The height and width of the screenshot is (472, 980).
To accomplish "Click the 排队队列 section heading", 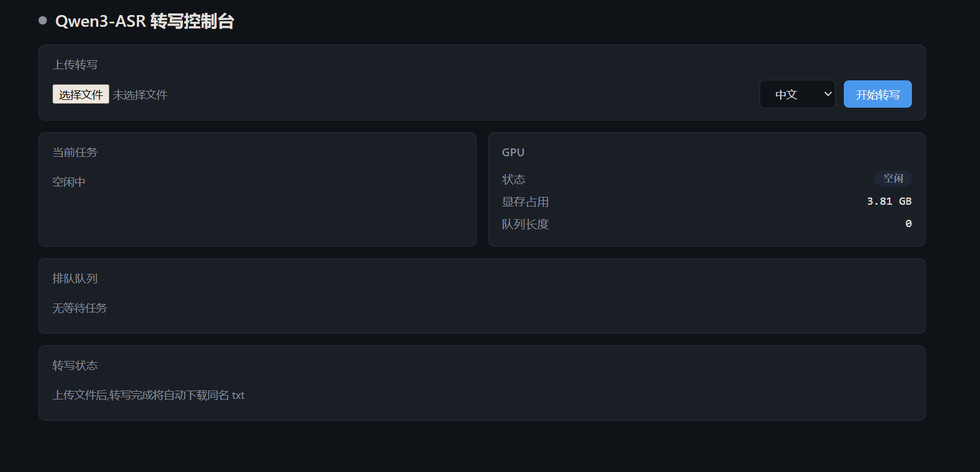I will (75, 278).
